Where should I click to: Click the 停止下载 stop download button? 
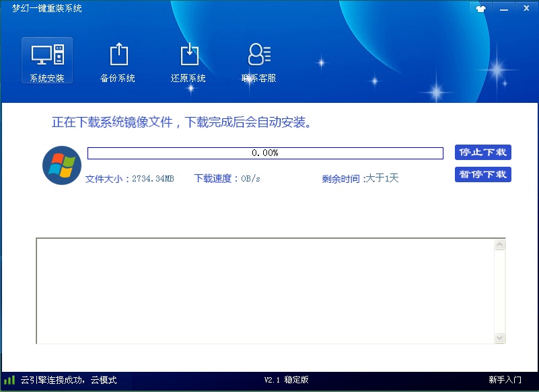(483, 152)
